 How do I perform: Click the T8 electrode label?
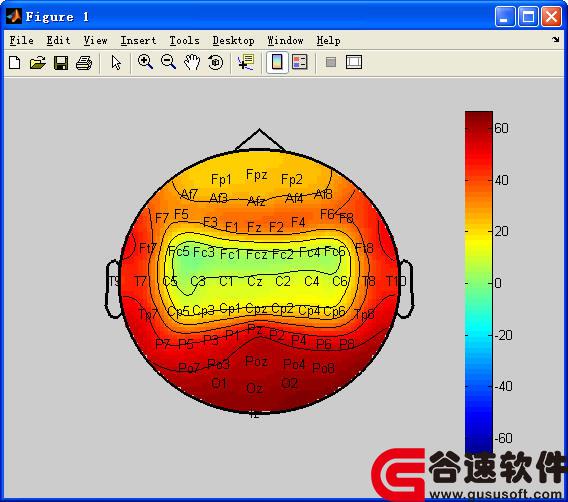369,281
